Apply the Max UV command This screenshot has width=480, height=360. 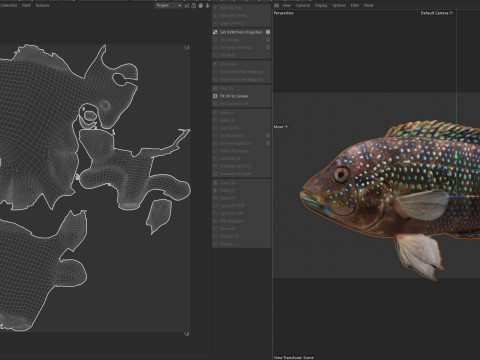click(242, 88)
